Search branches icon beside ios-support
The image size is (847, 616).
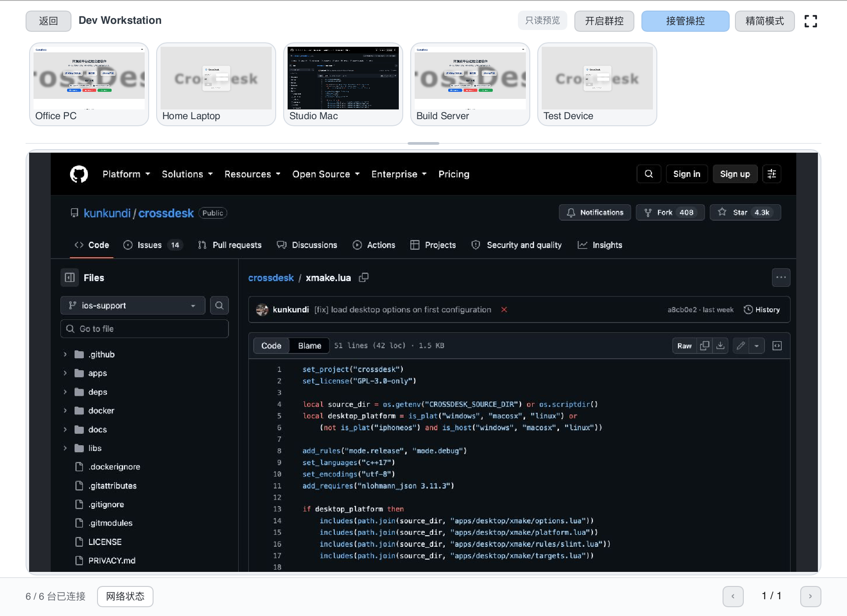point(219,305)
